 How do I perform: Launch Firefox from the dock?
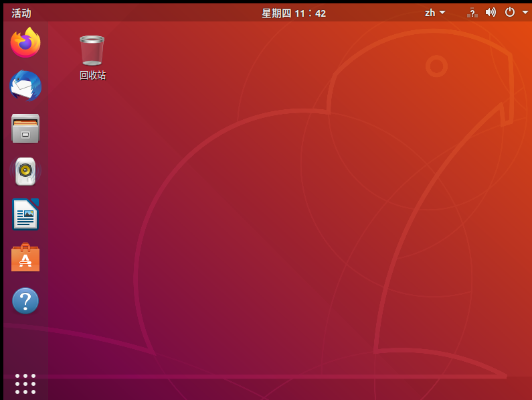coord(25,42)
